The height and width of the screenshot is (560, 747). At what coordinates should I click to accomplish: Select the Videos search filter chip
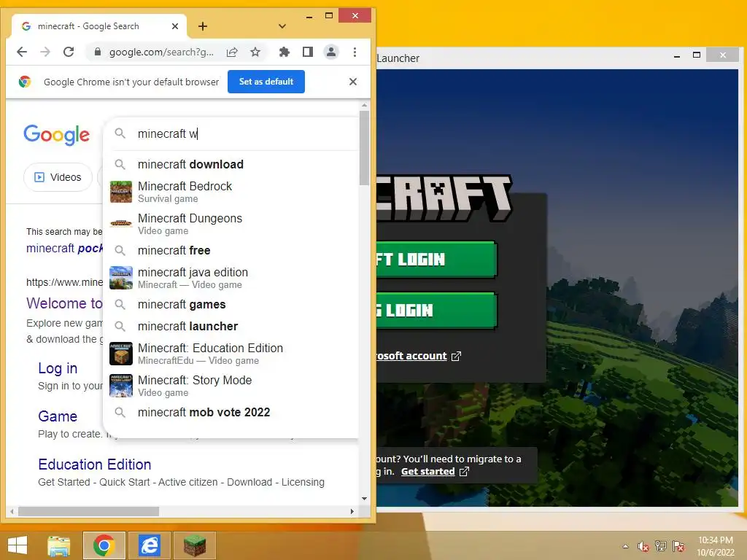click(58, 177)
